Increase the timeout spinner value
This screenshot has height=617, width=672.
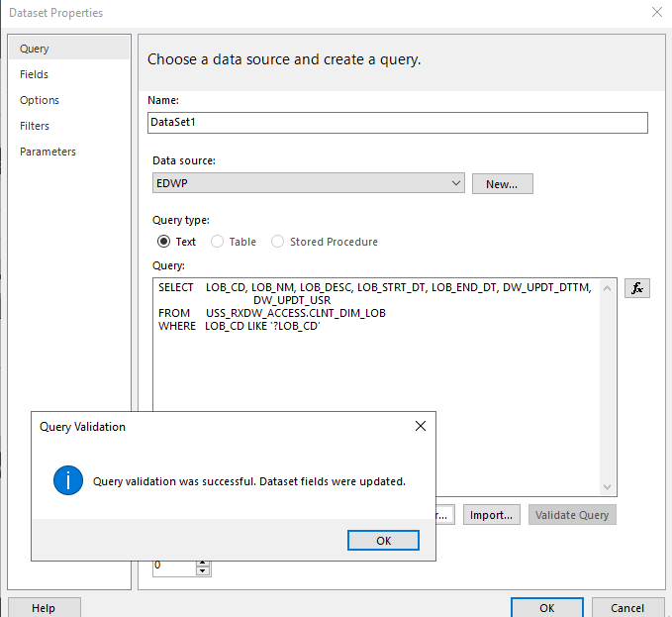(x=203, y=563)
